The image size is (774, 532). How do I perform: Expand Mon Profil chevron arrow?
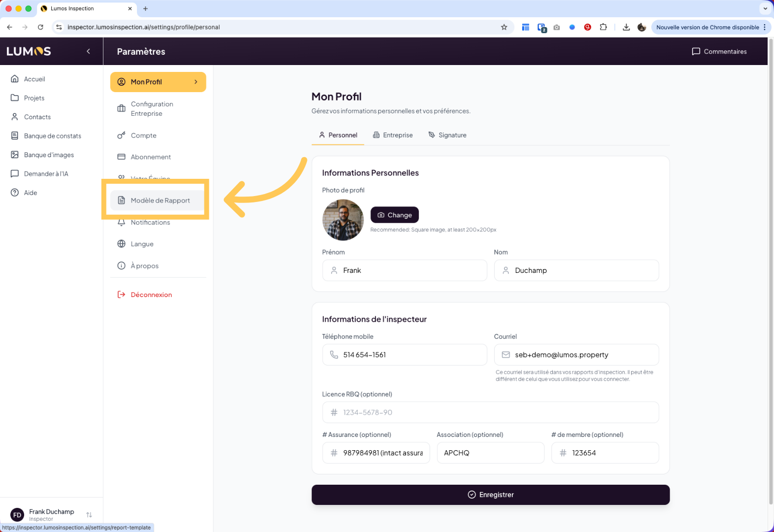(x=196, y=82)
